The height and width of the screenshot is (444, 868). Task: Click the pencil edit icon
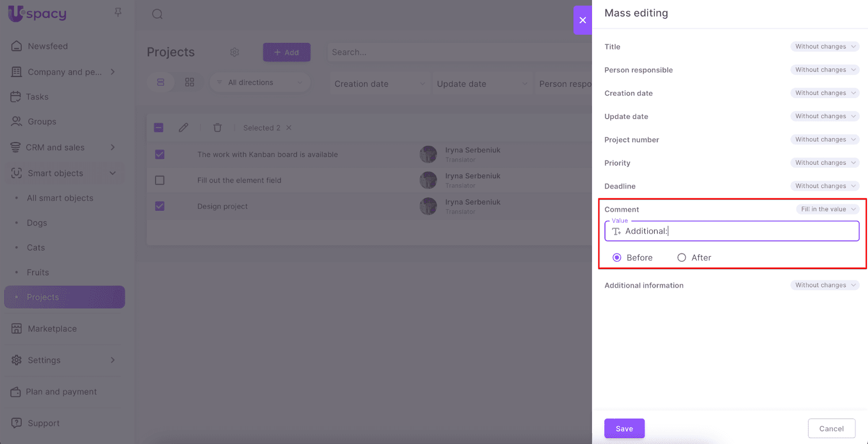(x=183, y=127)
